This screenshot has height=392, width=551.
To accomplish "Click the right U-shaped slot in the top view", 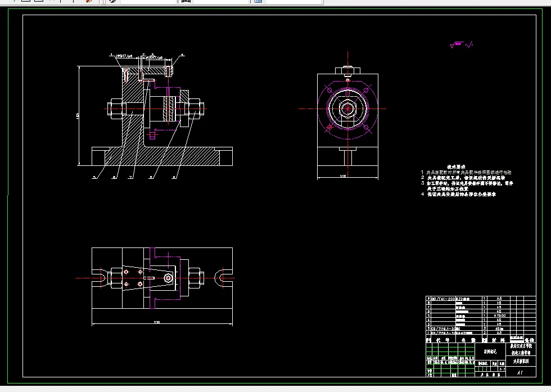I will click(224, 278).
